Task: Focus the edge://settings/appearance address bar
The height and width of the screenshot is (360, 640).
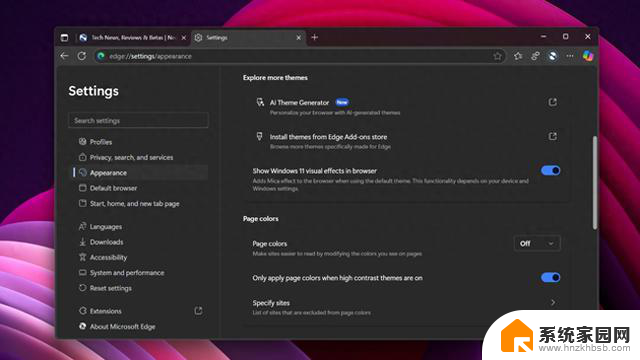Action: point(300,56)
